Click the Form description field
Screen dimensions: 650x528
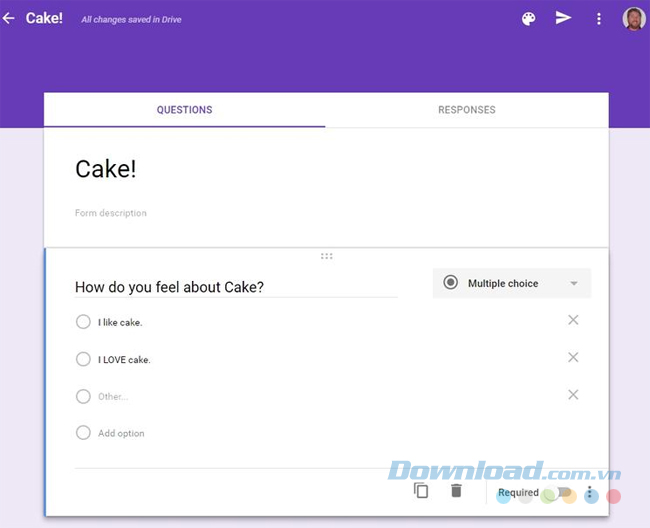pos(111,213)
